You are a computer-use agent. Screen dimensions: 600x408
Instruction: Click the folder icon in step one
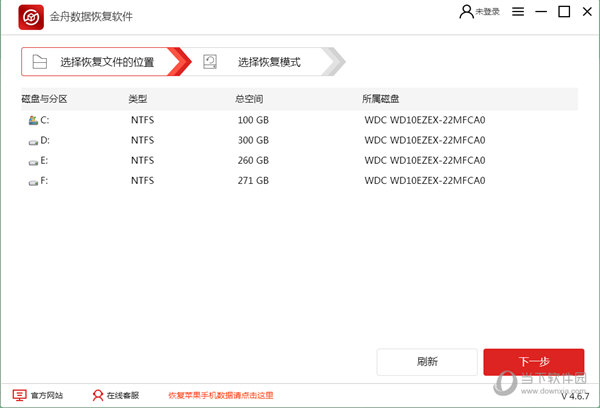click(x=40, y=62)
